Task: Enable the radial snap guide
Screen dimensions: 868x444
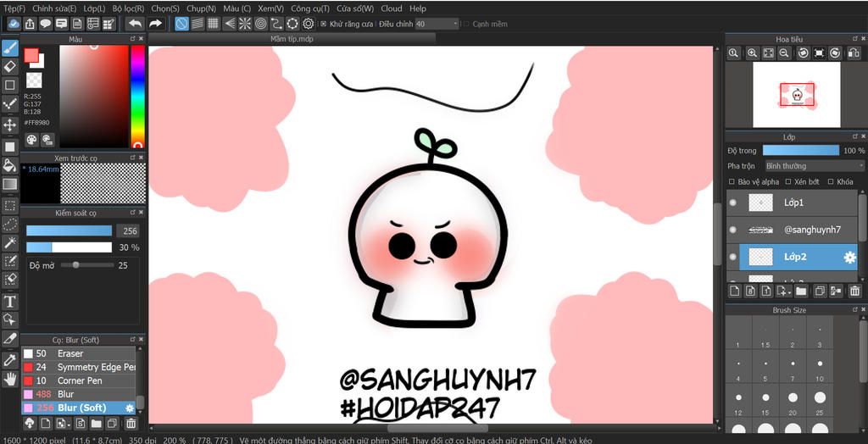Action: pyautogui.click(x=245, y=24)
